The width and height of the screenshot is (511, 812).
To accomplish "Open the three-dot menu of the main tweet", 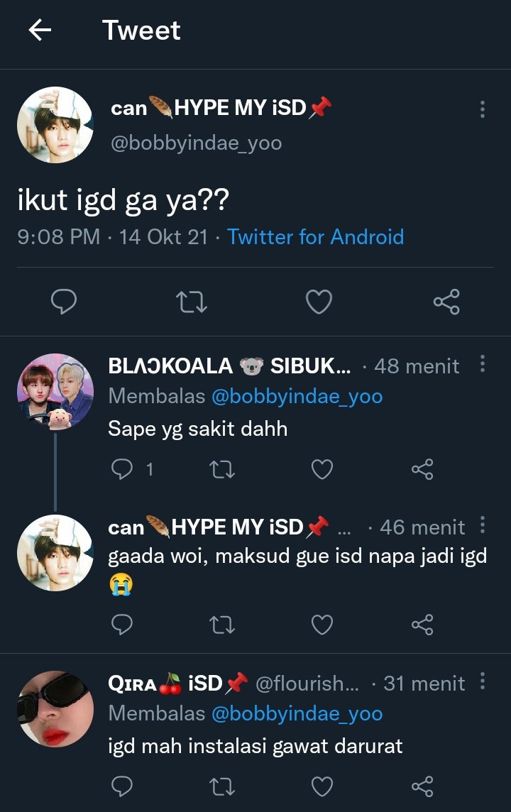I will pyautogui.click(x=483, y=109).
